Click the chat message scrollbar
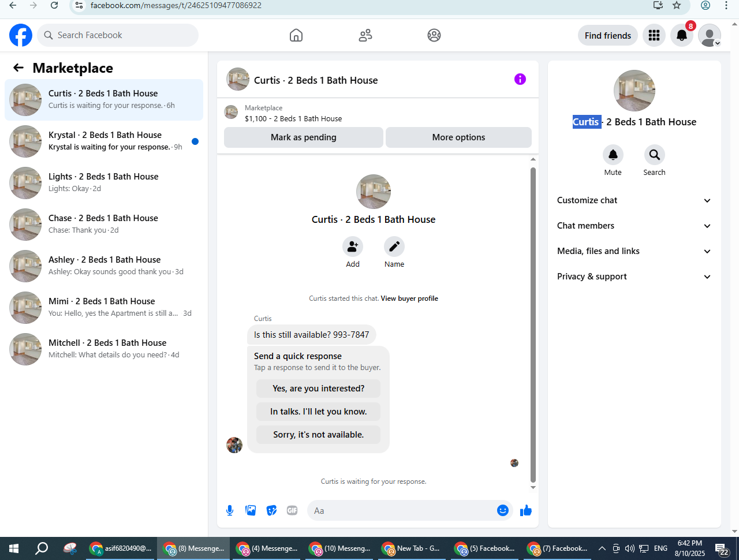The image size is (739, 560). 533,324
